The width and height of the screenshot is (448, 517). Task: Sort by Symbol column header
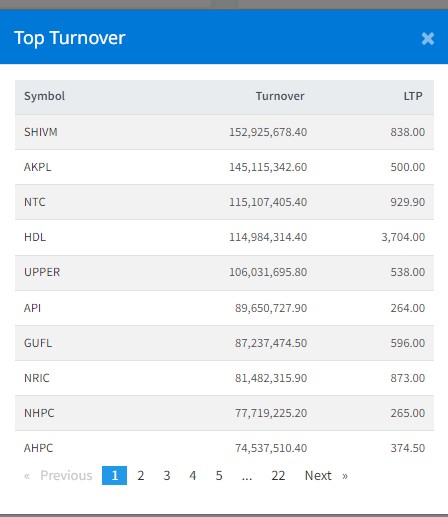click(44, 96)
